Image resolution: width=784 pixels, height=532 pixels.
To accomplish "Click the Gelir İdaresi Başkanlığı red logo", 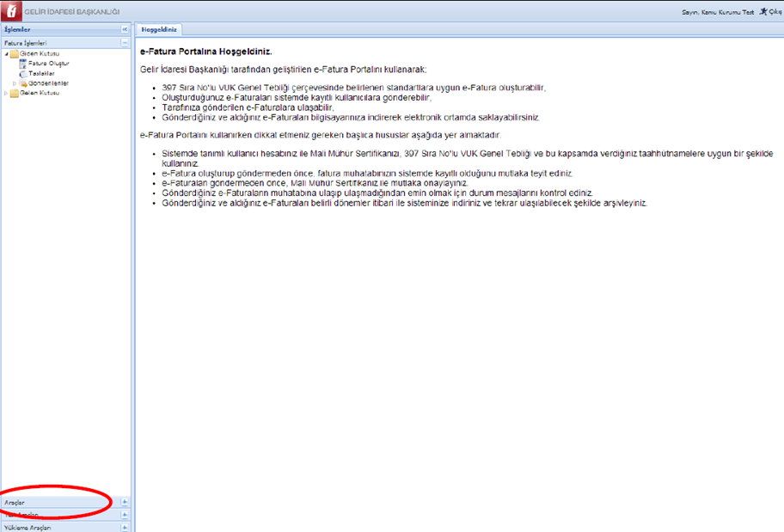I will click(12, 12).
